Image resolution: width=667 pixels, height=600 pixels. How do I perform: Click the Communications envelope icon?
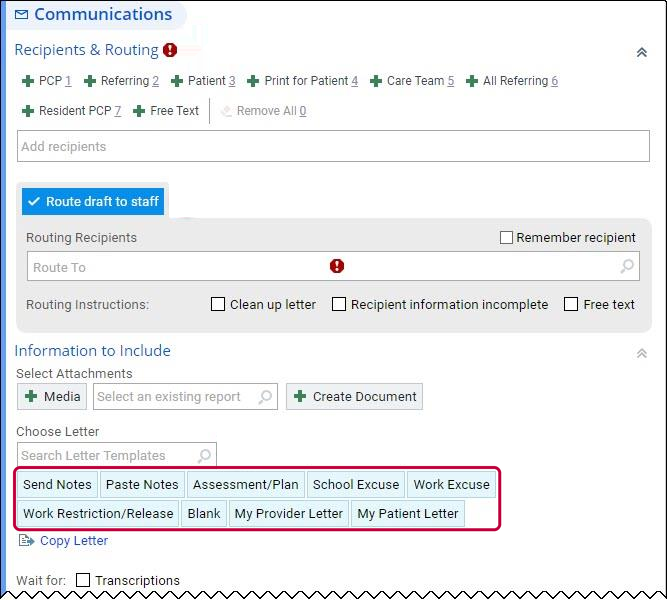(x=21, y=14)
